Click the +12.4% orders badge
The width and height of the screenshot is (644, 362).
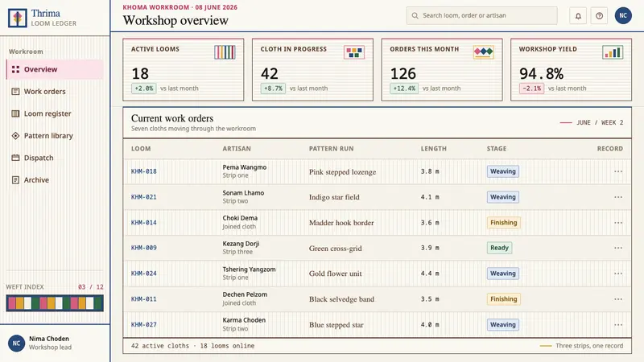(x=404, y=88)
